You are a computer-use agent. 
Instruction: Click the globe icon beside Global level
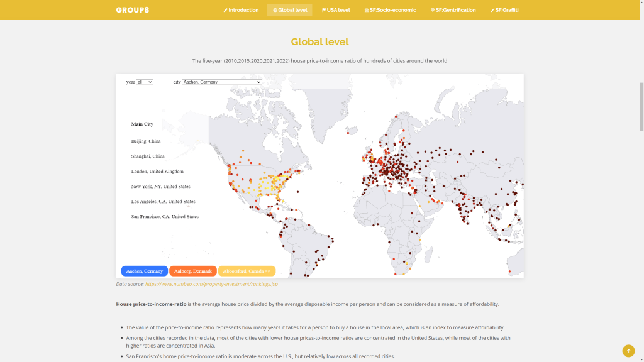coord(275,10)
